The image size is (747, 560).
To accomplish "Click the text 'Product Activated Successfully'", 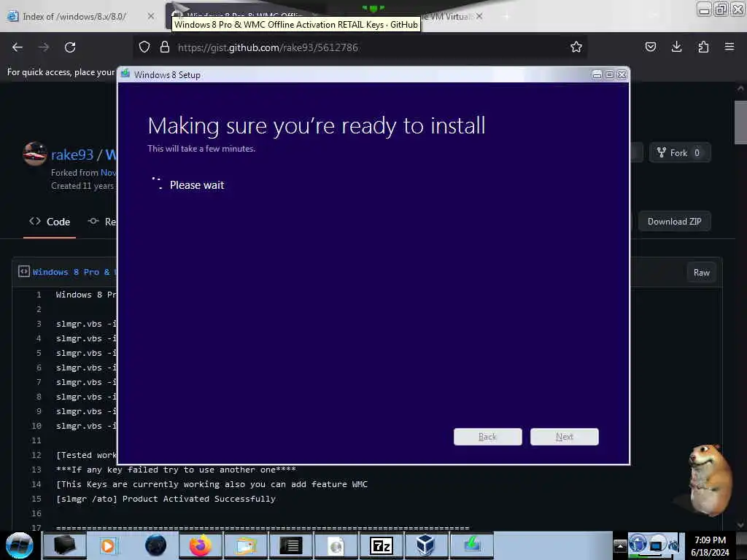I will click(199, 499).
